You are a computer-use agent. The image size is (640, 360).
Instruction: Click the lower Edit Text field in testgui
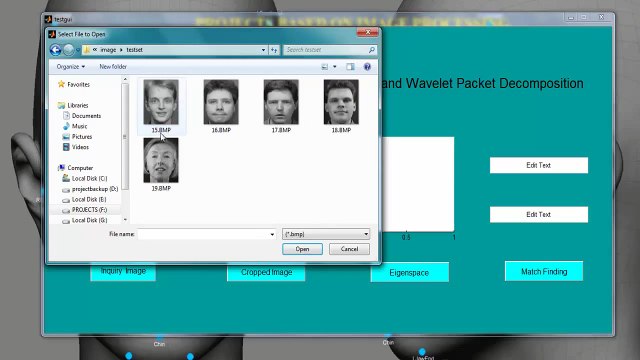539,215
